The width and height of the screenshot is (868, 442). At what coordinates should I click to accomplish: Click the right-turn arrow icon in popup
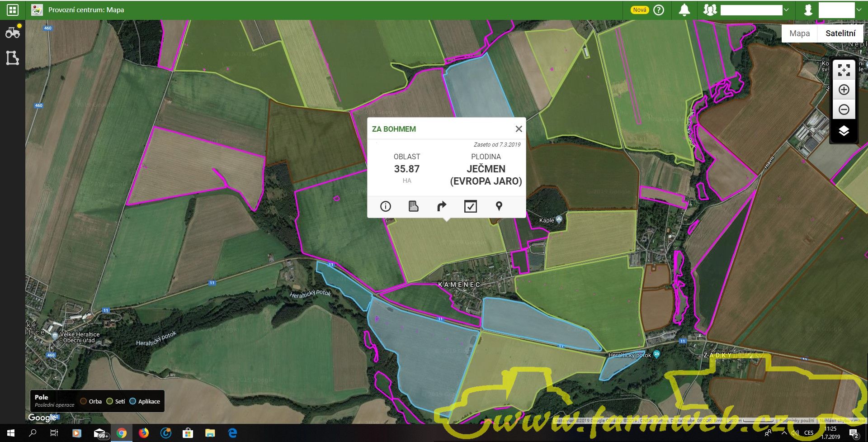tap(442, 206)
